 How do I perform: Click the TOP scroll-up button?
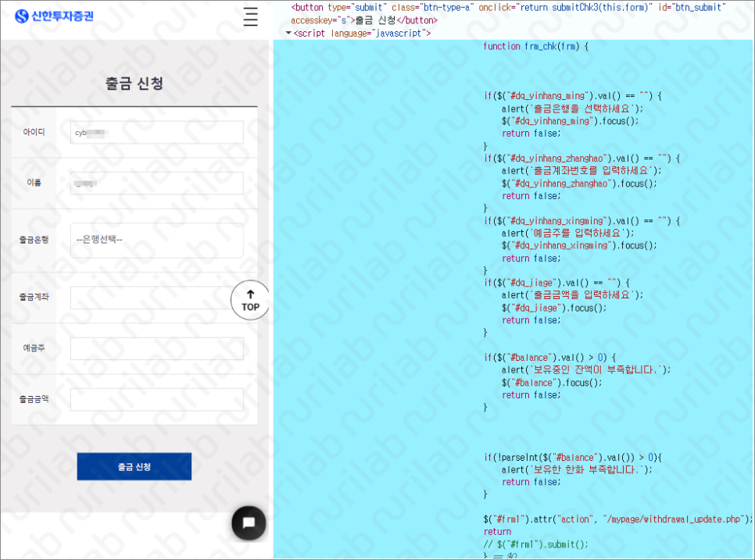[250, 300]
